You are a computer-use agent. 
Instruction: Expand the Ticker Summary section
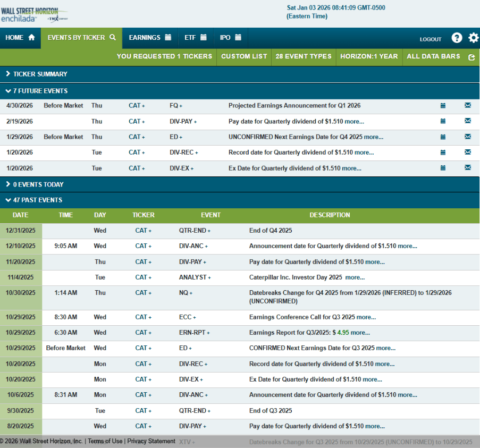pyautogui.click(x=37, y=74)
